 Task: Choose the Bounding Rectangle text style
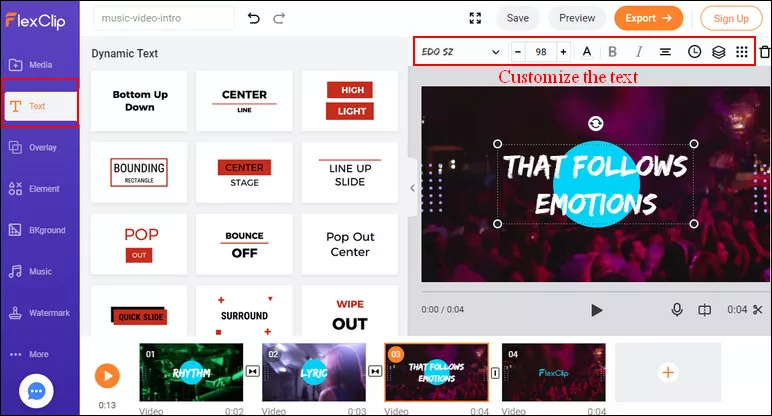[139, 172]
